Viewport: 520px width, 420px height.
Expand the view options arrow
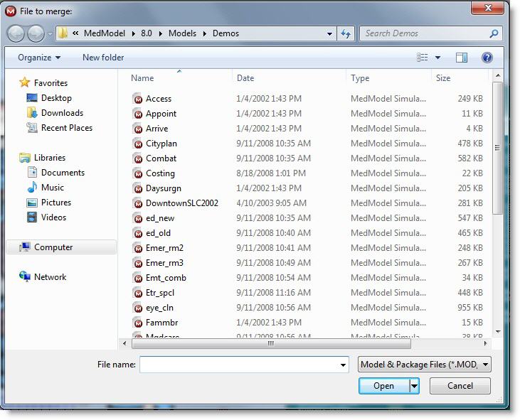(x=437, y=58)
